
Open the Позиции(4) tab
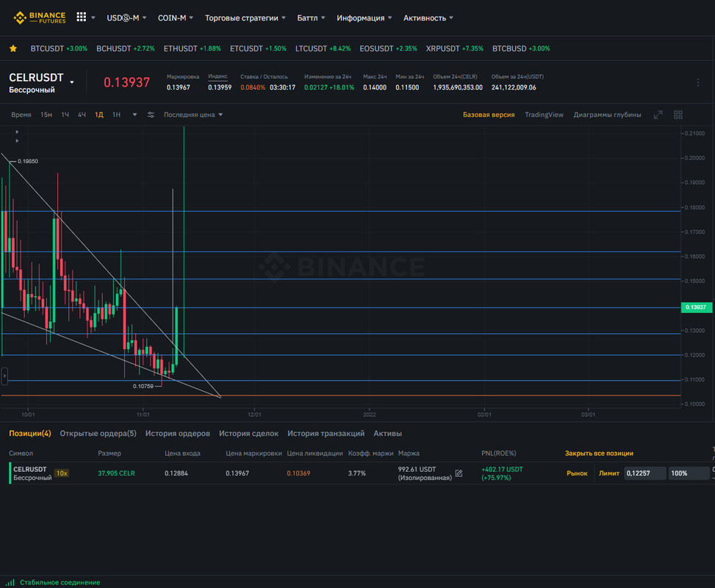click(30, 434)
